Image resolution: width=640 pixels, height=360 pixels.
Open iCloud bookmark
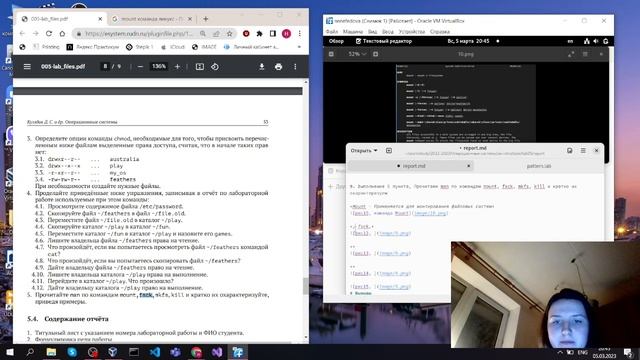pos(173,47)
